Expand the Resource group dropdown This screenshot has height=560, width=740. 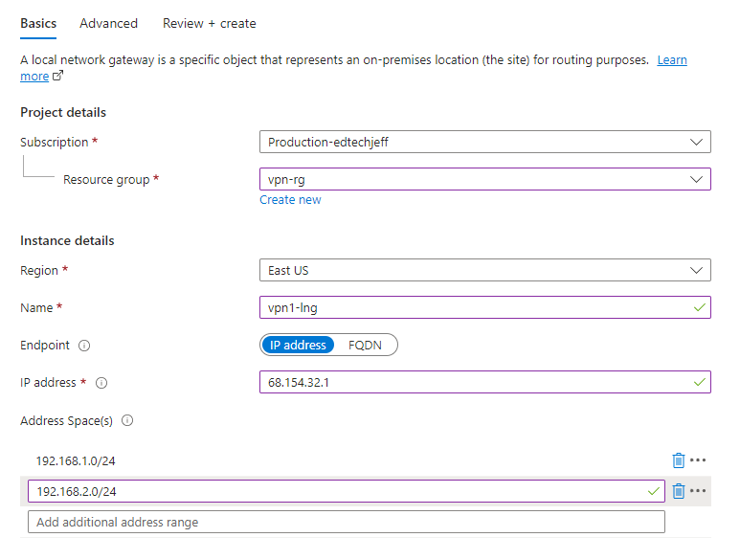pos(484,179)
